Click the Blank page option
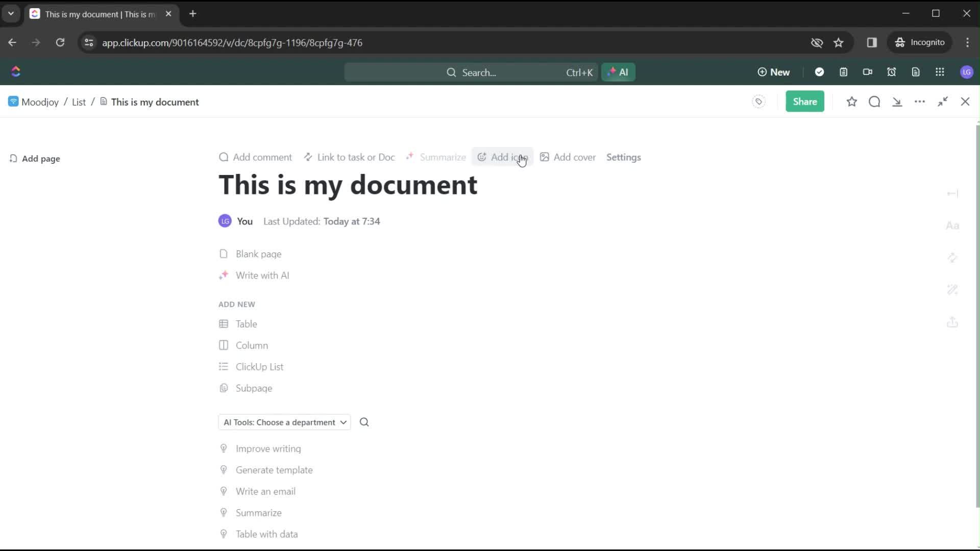The height and width of the screenshot is (551, 980). click(x=258, y=254)
